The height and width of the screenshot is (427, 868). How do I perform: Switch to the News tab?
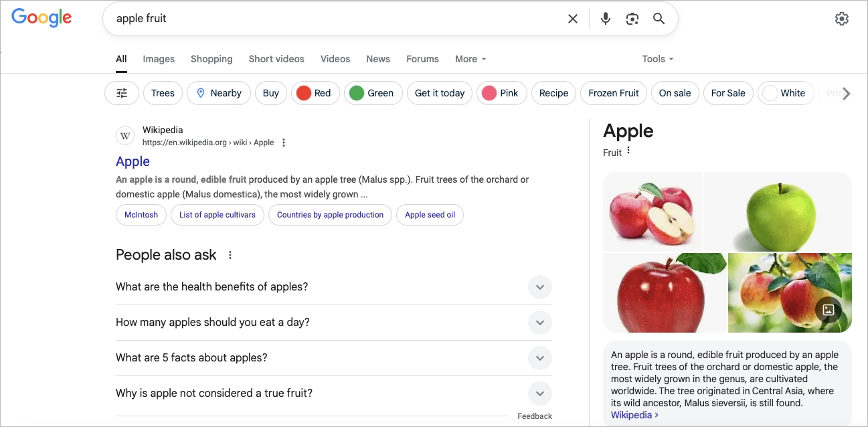[377, 59]
